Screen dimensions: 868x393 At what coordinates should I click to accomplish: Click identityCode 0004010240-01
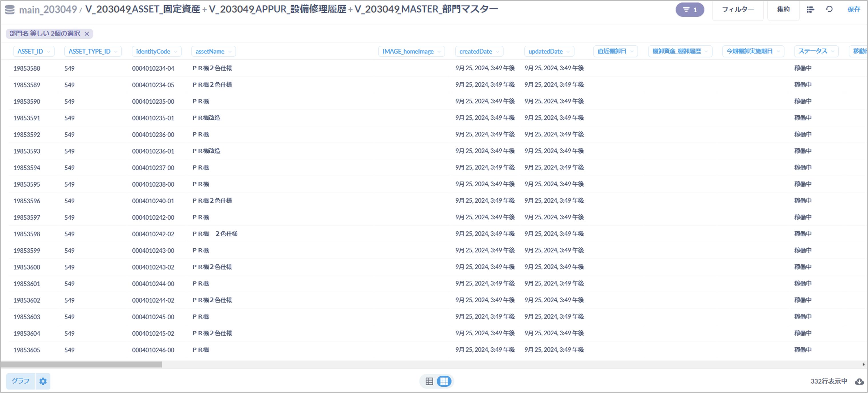153,201
